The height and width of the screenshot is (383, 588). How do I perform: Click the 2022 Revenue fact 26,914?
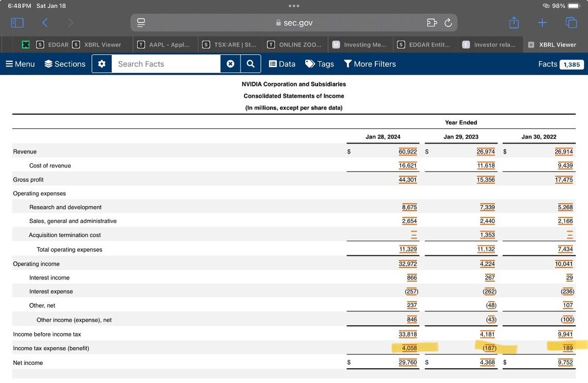point(564,152)
